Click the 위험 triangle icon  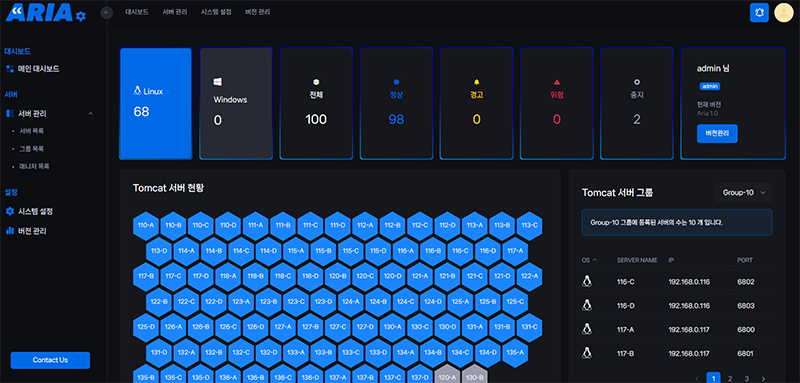[x=557, y=82]
